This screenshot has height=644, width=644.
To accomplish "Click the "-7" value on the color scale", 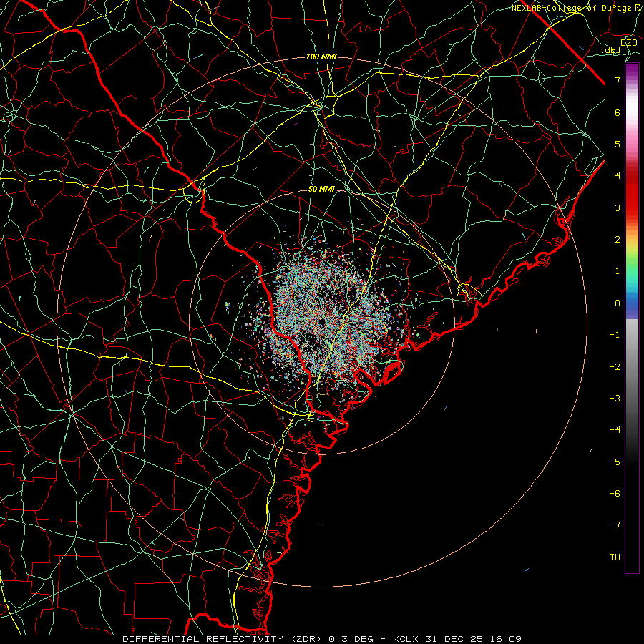I will pos(615,525).
